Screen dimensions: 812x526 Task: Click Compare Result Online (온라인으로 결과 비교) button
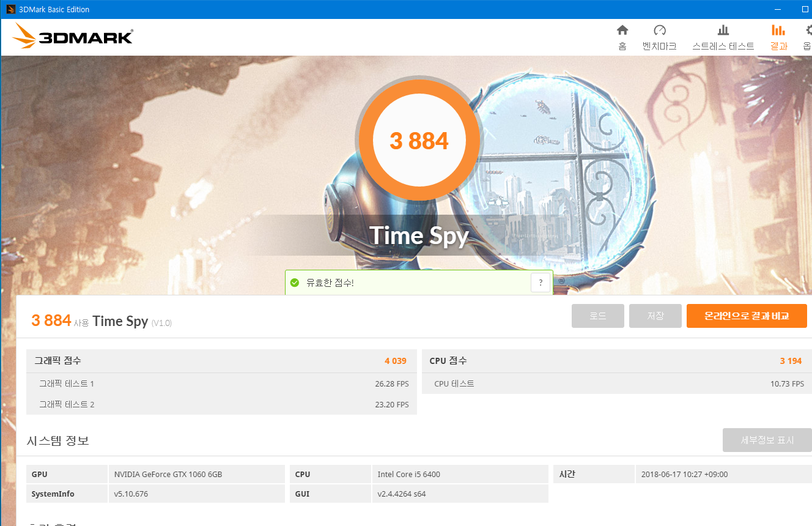point(747,316)
